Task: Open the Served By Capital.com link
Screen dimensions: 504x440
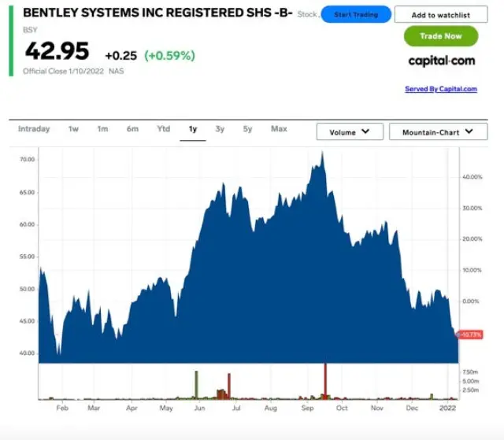Action: click(440, 89)
